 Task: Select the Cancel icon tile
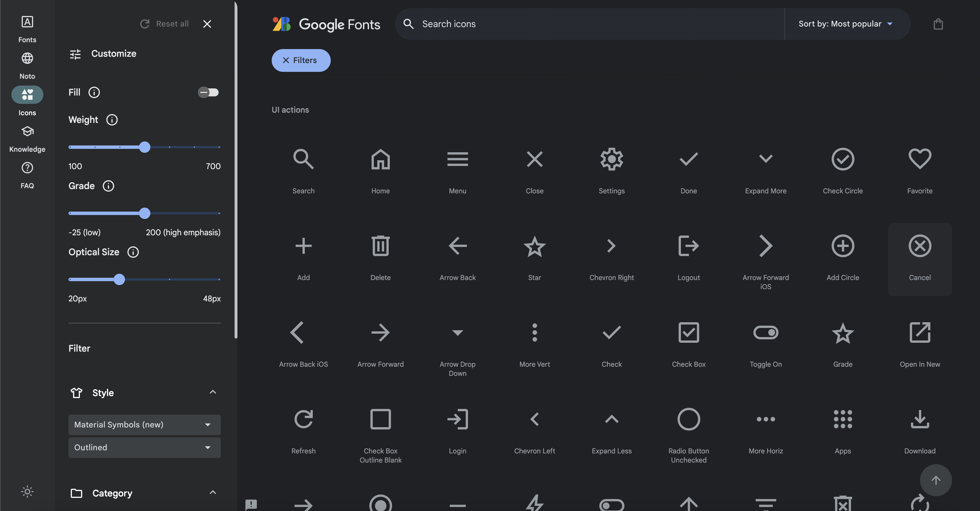(x=919, y=259)
